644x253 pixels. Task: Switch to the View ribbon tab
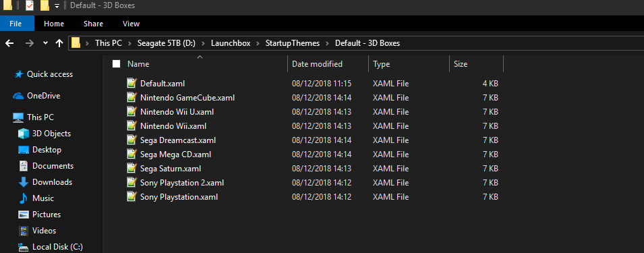pyautogui.click(x=131, y=24)
